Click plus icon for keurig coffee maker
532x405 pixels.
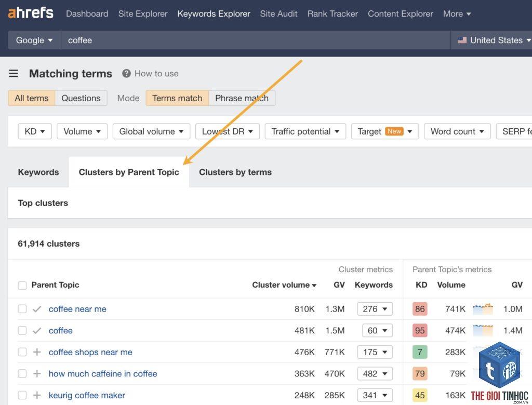click(x=37, y=395)
